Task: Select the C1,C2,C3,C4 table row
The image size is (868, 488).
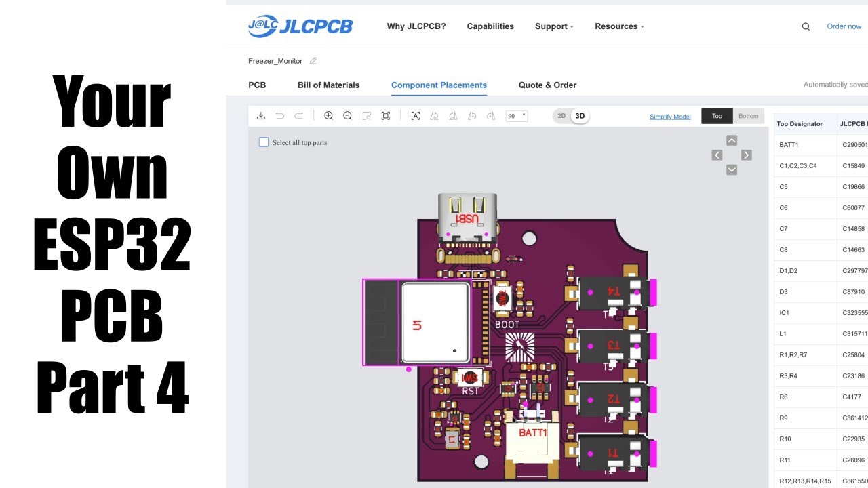Action: (x=821, y=166)
